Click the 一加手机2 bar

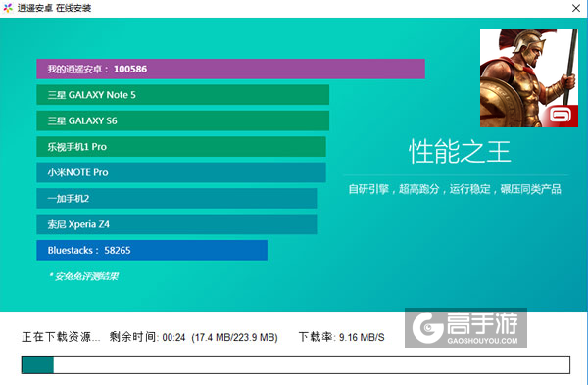tap(176, 198)
